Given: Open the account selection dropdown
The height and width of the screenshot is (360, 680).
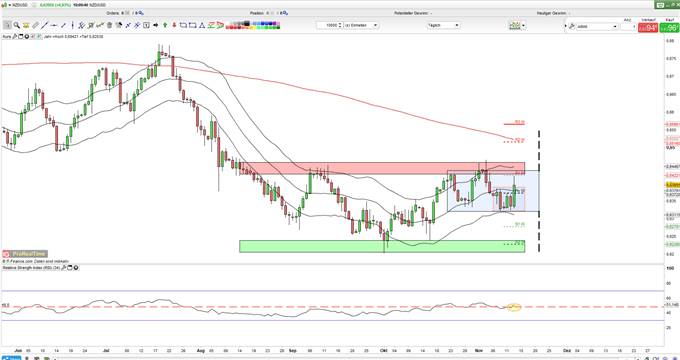Looking at the screenshot, I should pyautogui.click(x=597, y=27).
